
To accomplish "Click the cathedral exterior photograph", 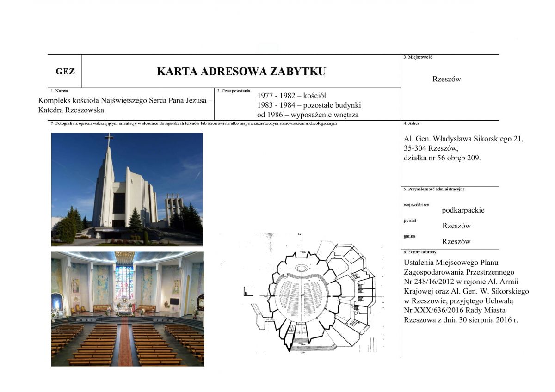I will pos(127,189).
